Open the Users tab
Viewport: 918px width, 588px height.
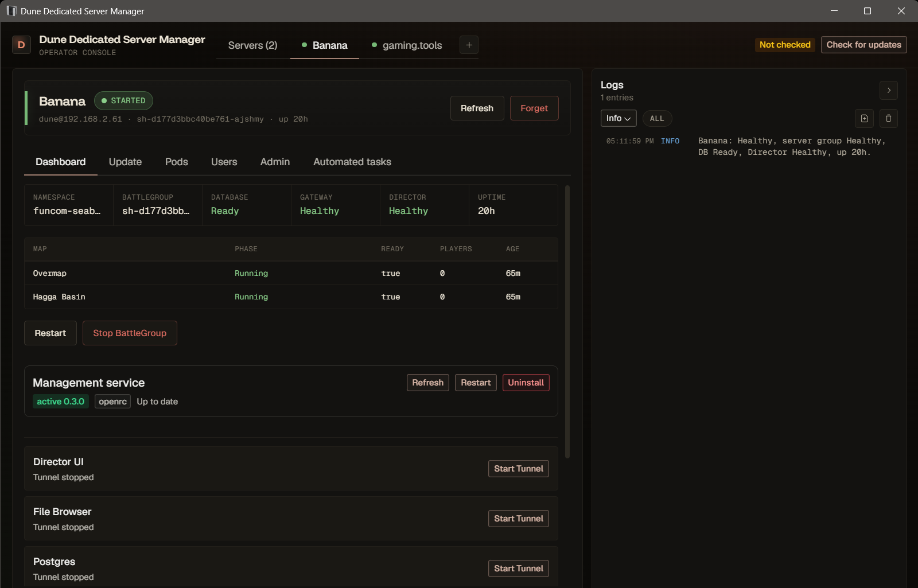[224, 162]
